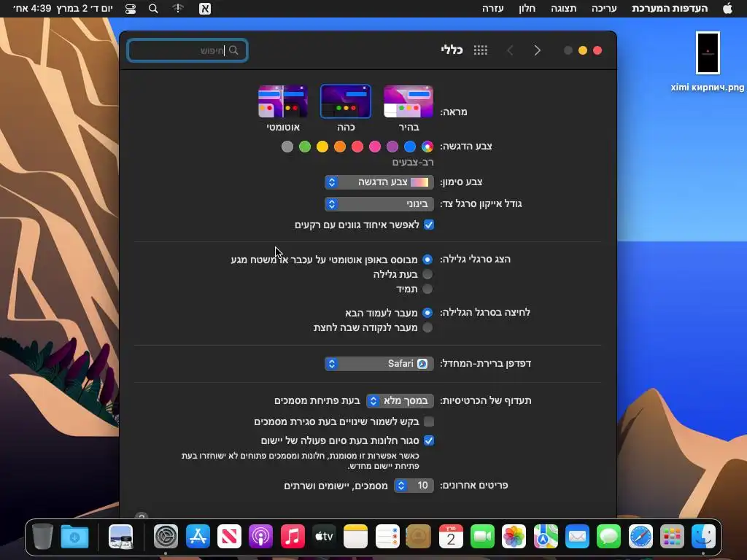Viewport: 747px width, 560px height.
Task: Open News app in the Dock
Action: pyautogui.click(x=229, y=537)
